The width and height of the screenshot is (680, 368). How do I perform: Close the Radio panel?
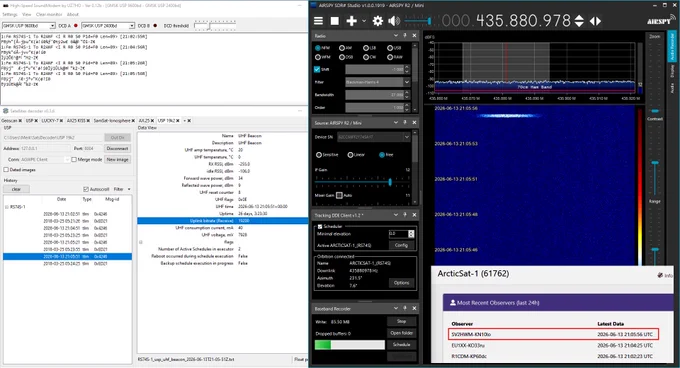[414, 36]
